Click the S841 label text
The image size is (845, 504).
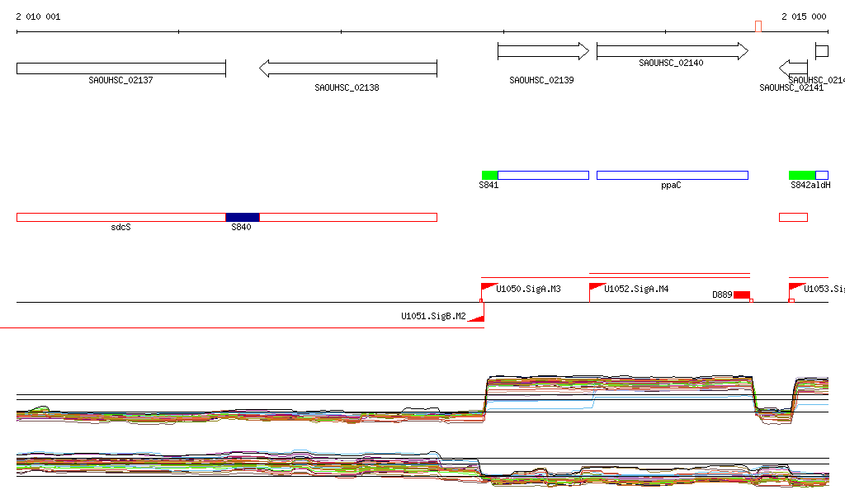coord(489,186)
